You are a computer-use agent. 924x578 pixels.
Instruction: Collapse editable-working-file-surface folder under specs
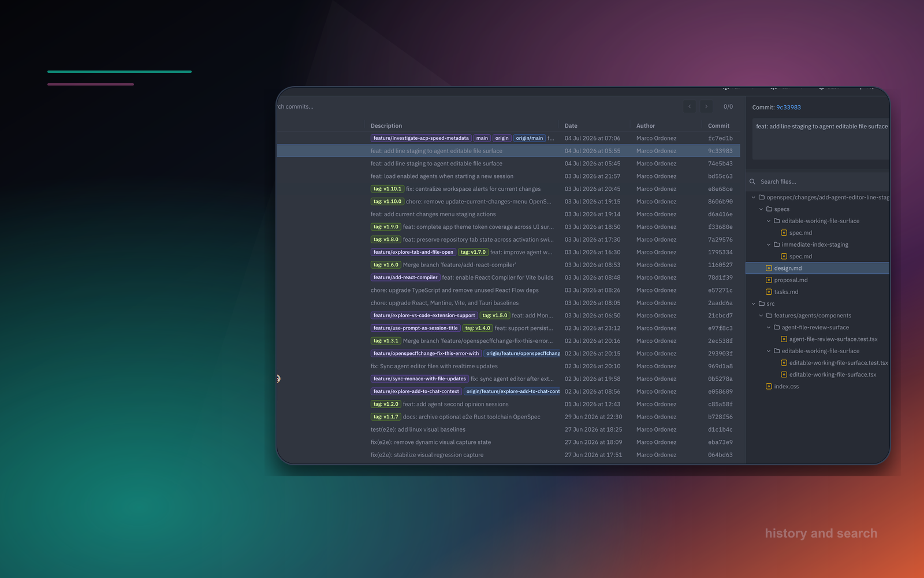[769, 221]
